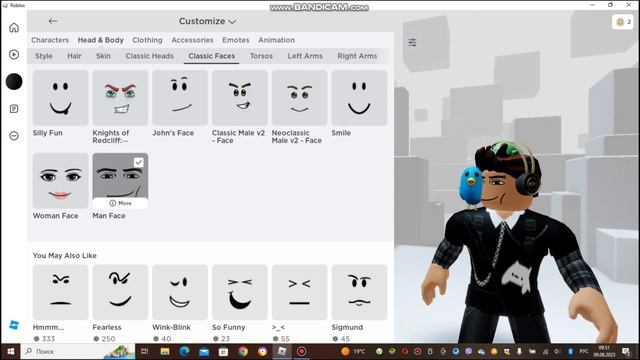Launch Microsoft Edge from the taskbar

tap(184, 351)
